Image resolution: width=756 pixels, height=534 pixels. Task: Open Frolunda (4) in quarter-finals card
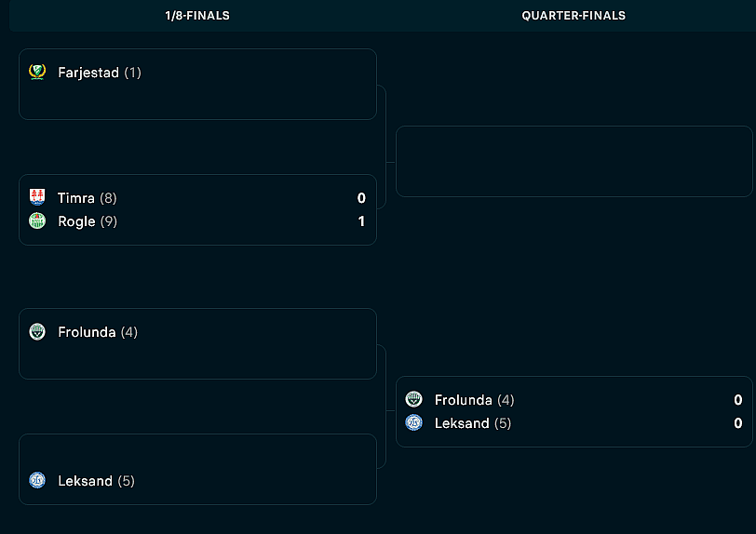(x=475, y=400)
